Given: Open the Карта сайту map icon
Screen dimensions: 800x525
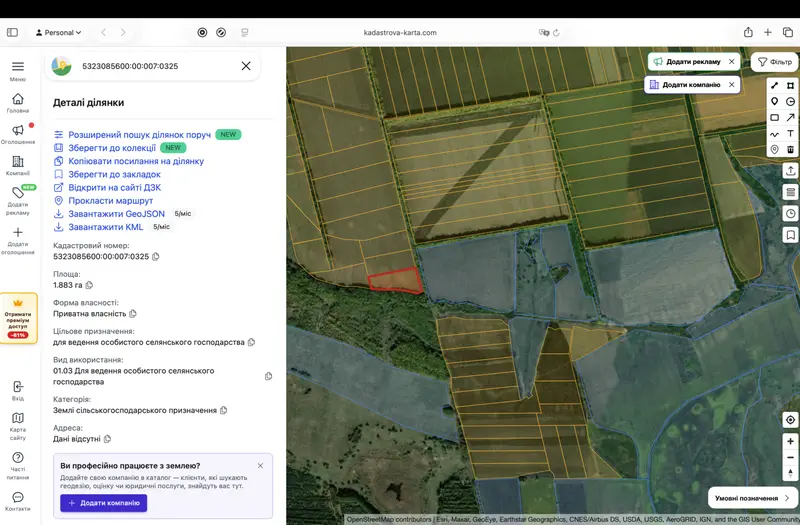Looking at the screenshot, I should 18,418.
